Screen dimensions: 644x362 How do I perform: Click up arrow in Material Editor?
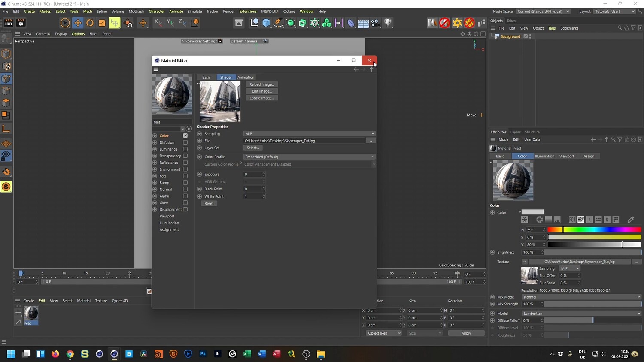371,69
